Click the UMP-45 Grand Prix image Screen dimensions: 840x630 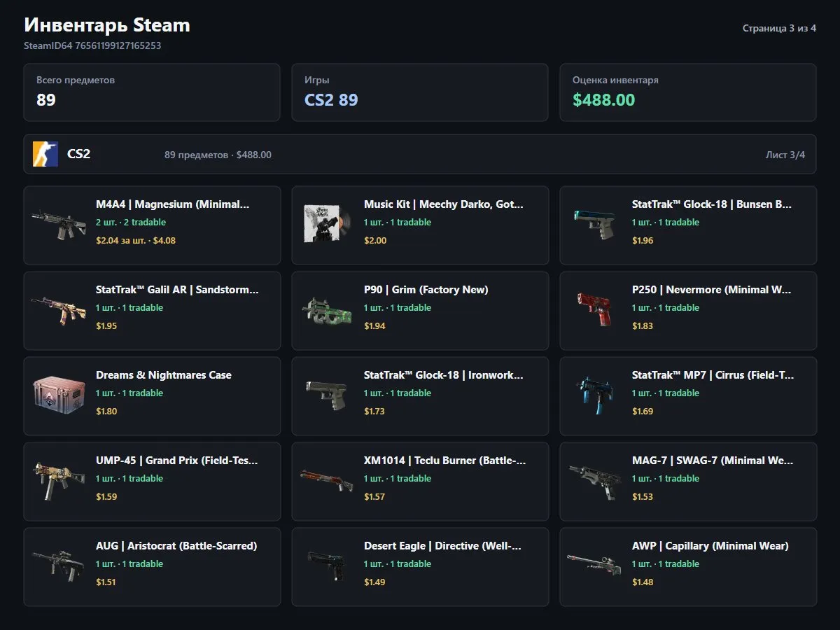coord(58,480)
